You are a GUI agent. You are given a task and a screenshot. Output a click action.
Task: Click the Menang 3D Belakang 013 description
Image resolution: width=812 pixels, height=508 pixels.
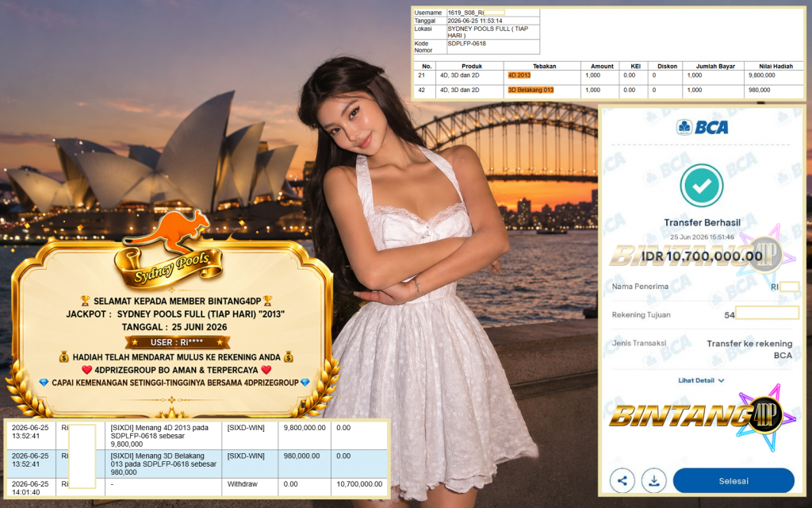click(x=163, y=464)
